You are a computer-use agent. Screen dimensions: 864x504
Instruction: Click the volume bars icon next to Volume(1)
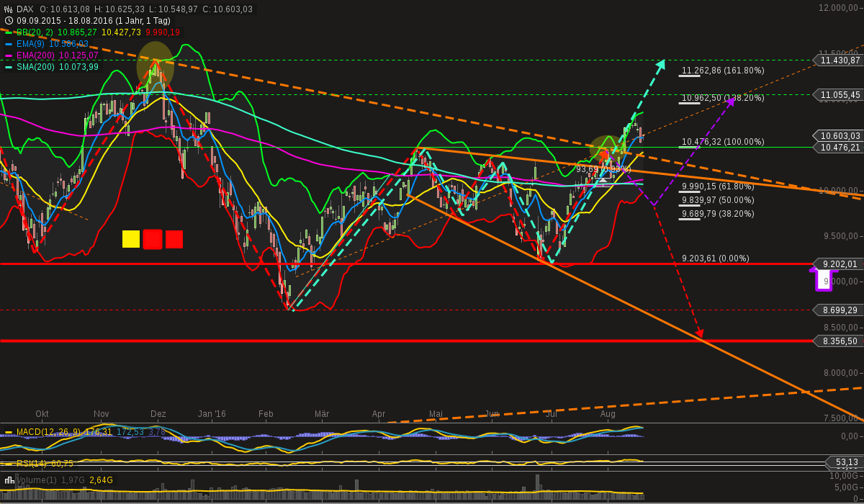click(9, 480)
